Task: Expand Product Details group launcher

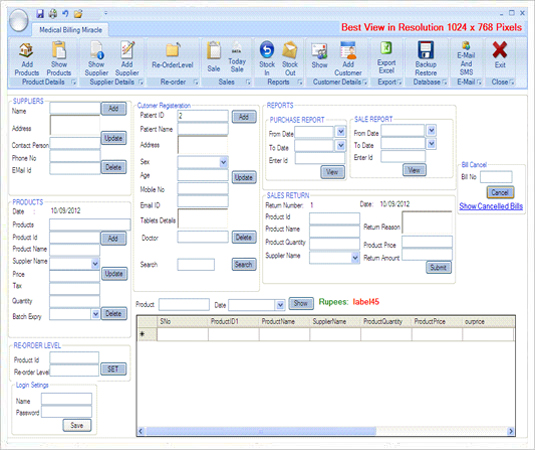Action: [73, 82]
